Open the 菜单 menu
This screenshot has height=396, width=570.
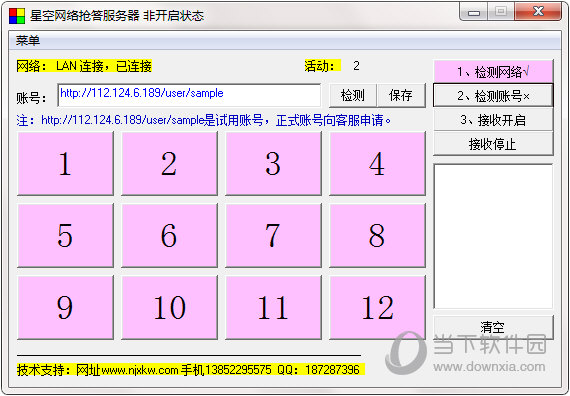coord(28,40)
